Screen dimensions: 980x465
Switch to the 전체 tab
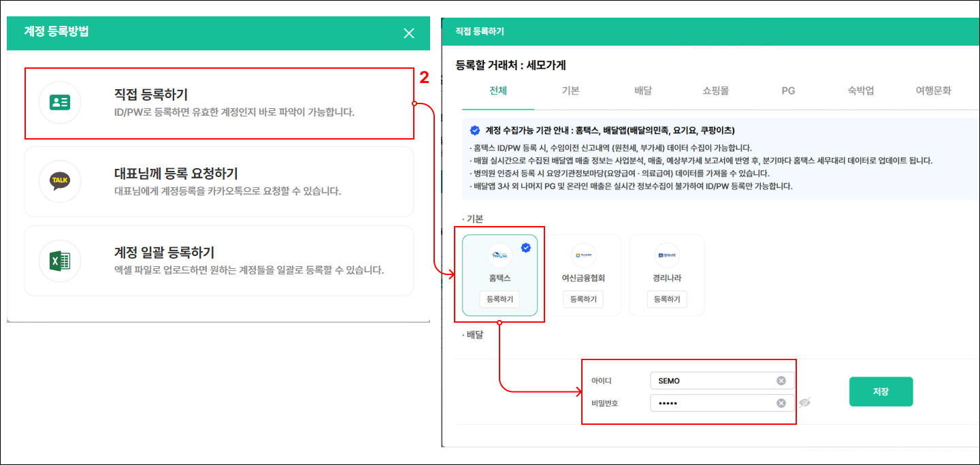(x=497, y=91)
